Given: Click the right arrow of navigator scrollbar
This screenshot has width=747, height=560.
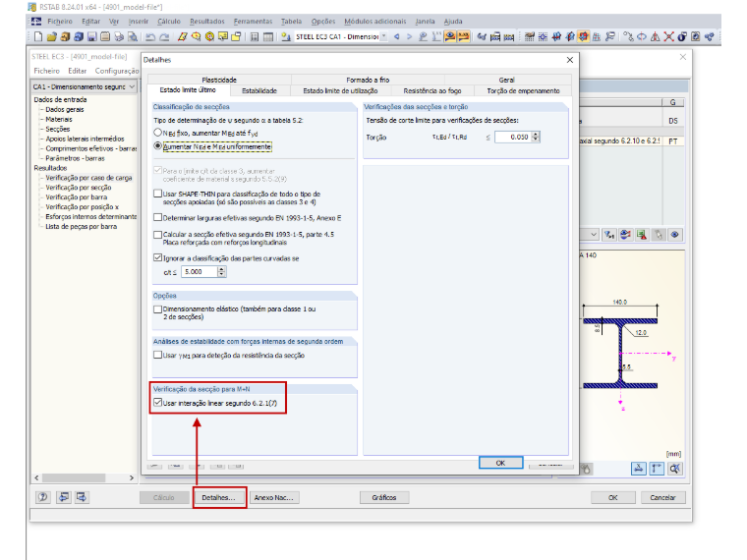Looking at the screenshot, I should 132,477.
